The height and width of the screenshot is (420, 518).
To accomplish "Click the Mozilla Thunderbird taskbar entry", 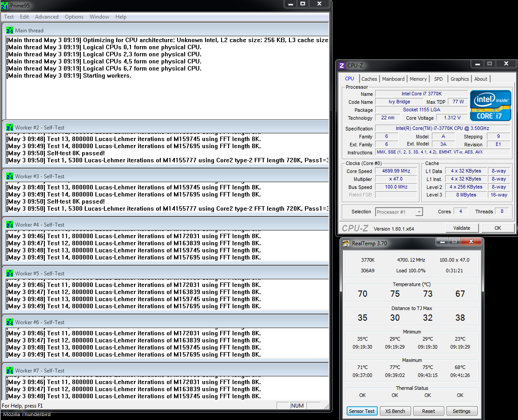I will click(x=27, y=414).
